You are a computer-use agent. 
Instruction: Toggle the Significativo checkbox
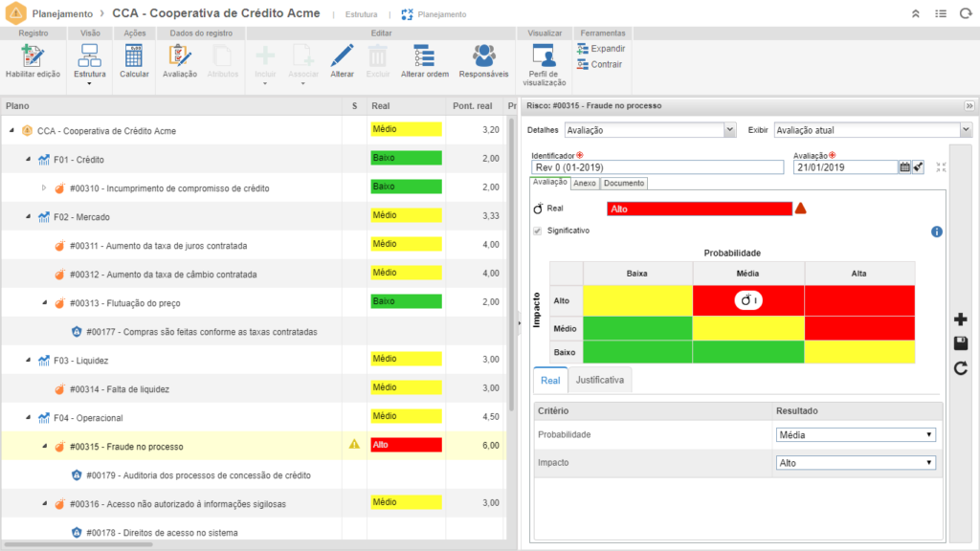(x=538, y=231)
